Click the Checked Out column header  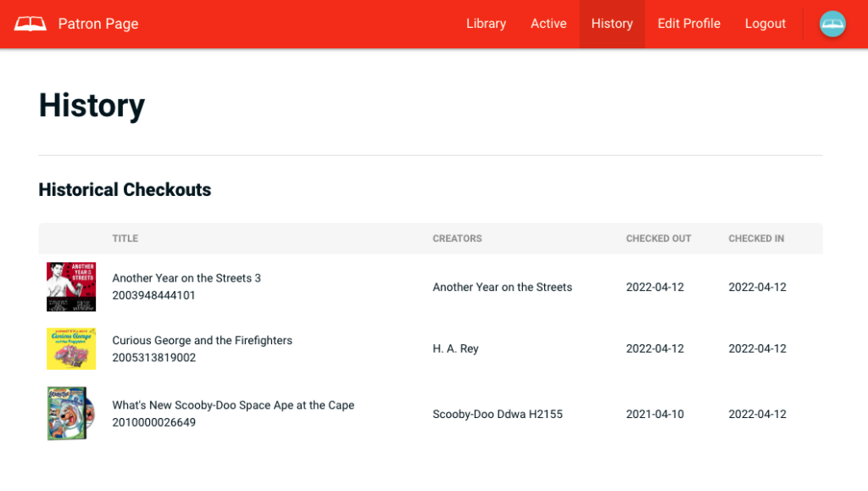[659, 238]
